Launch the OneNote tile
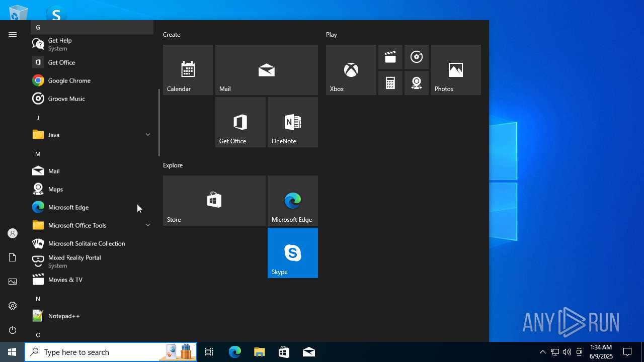Screen dimensions: 644x362 pos(293,122)
